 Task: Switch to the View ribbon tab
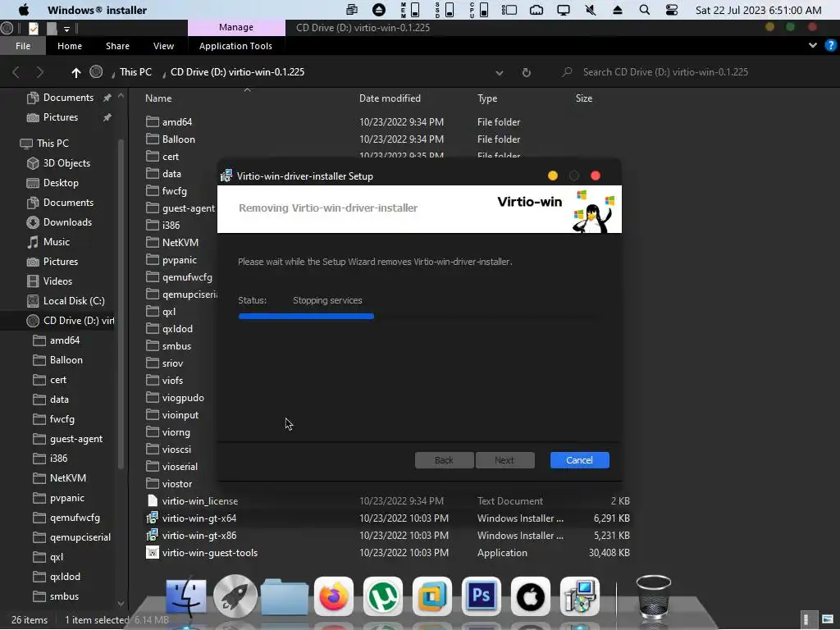[163, 46]
